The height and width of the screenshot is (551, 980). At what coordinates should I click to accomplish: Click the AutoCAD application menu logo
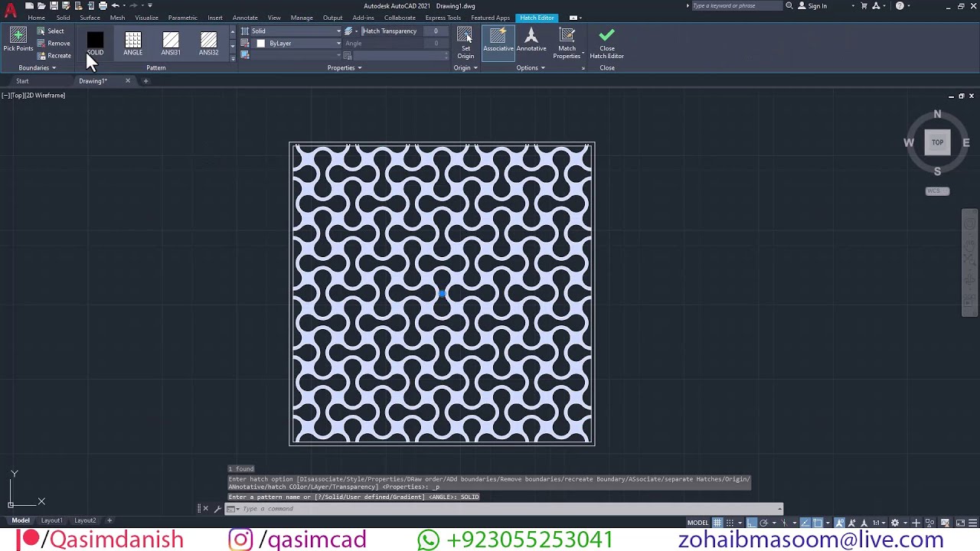[x=10, y=9]
